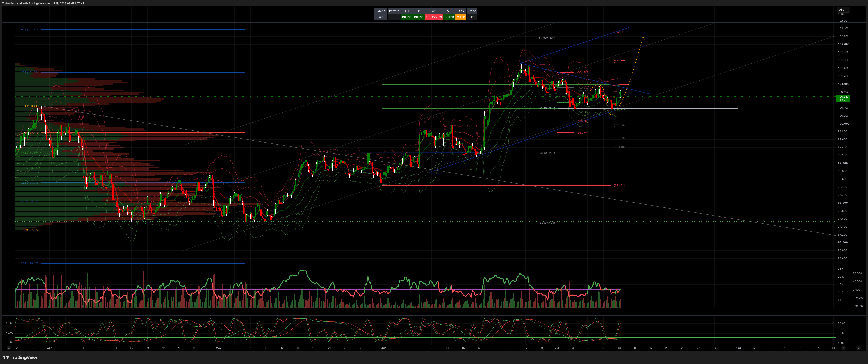Click the May label on time axis
This screenshot has width=868, height=364.
(218, 348)
